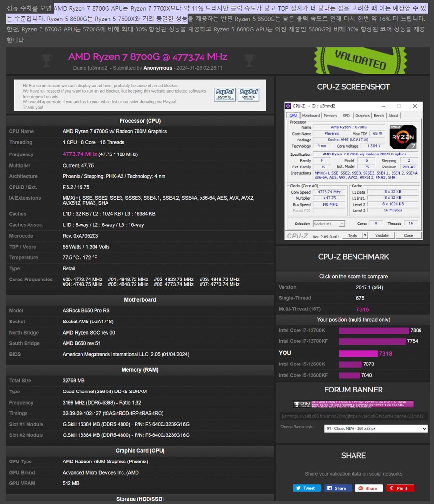Expand the Tools dropdown arrow in CPU-Z
Viewport: 434px width, 504px height.
[365, 236]
